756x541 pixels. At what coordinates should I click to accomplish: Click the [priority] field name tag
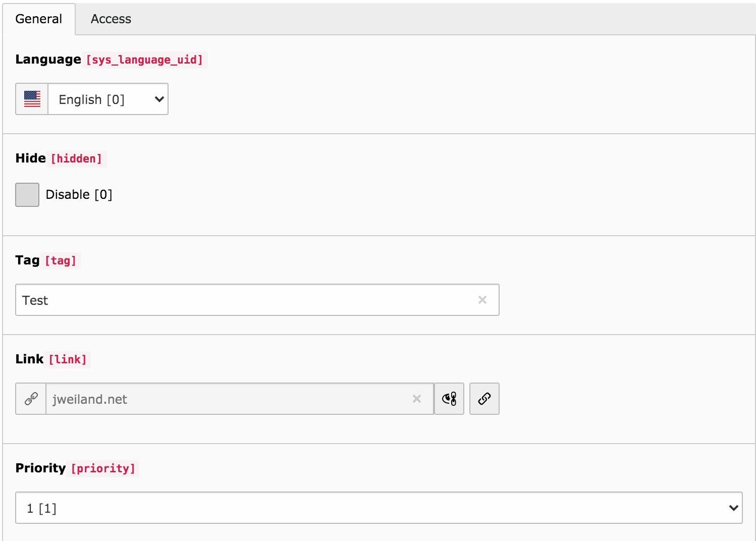pyautogui.click(x=103, y=469)
